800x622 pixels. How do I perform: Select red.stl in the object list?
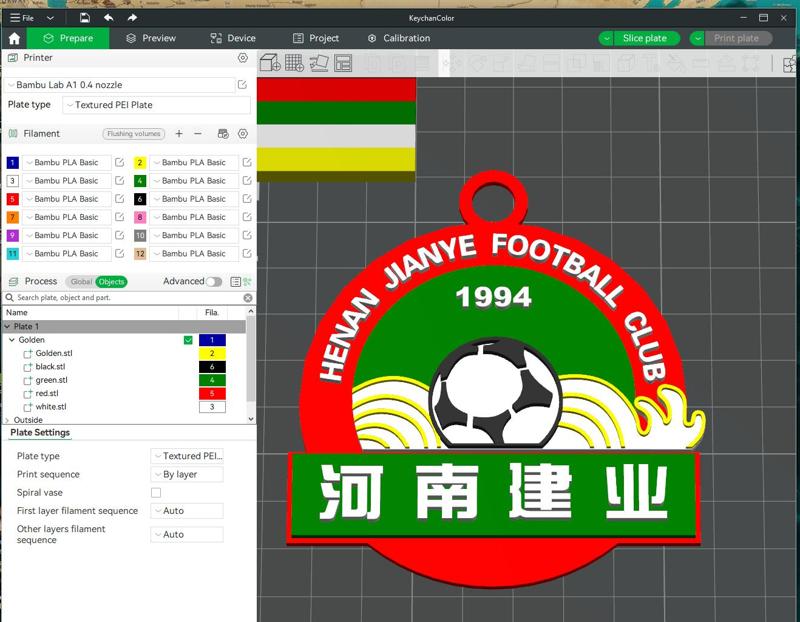47,393
